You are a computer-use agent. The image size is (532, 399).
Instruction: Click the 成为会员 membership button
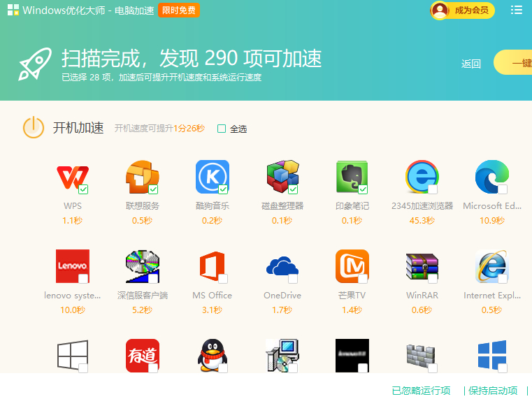463,10
